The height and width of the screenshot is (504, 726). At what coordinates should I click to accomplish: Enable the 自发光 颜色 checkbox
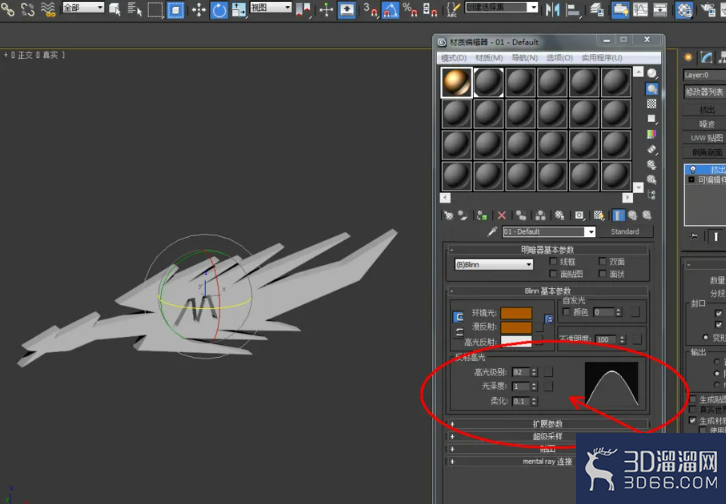566,312
